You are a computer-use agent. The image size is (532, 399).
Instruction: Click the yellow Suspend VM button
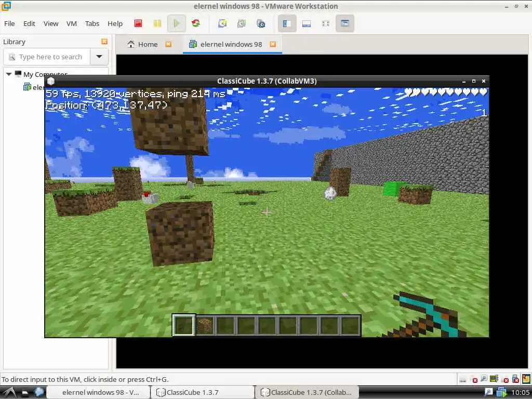(157, 23)
